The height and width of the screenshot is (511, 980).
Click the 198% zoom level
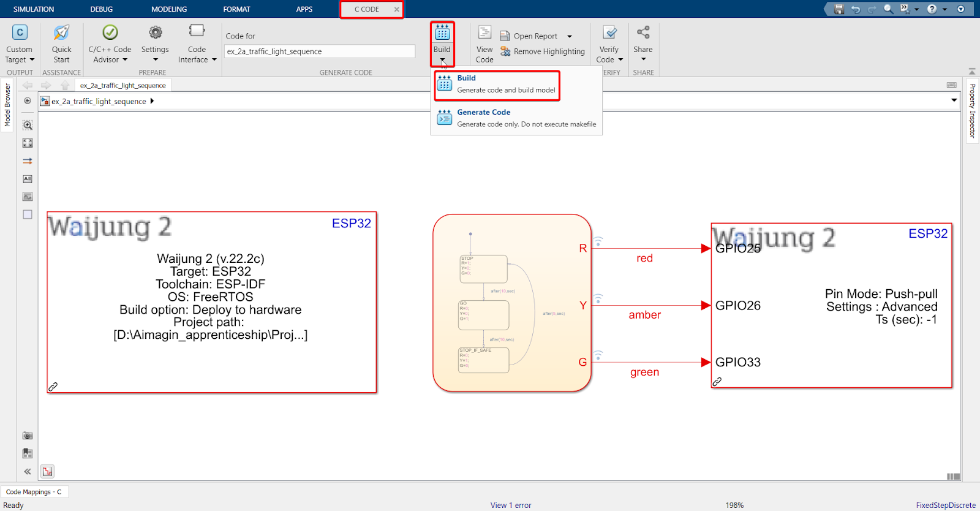(x=734, y=505)
